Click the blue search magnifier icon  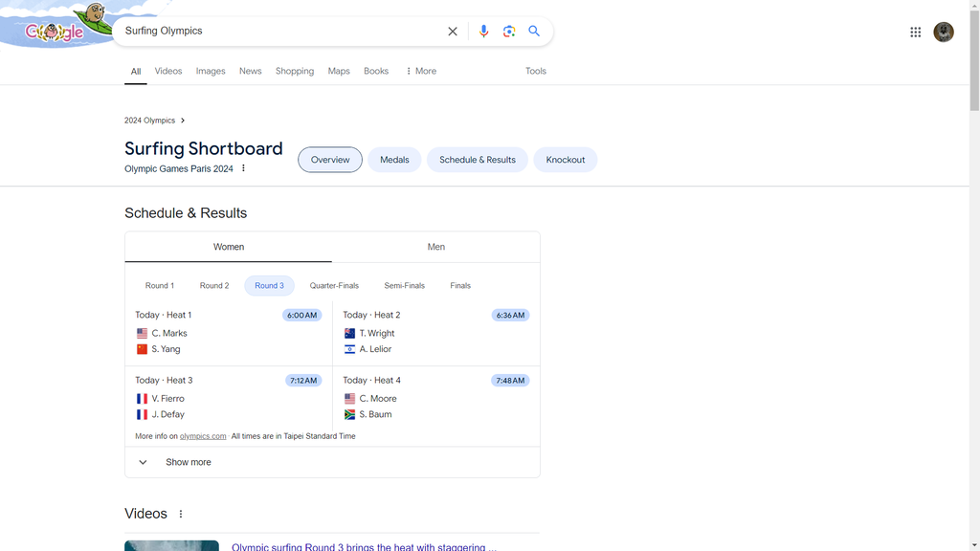[534, 31]
